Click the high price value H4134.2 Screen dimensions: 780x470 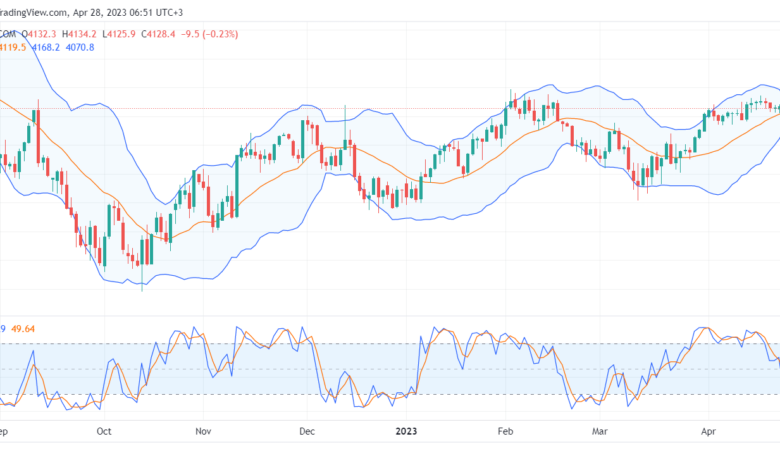point(79,34)
